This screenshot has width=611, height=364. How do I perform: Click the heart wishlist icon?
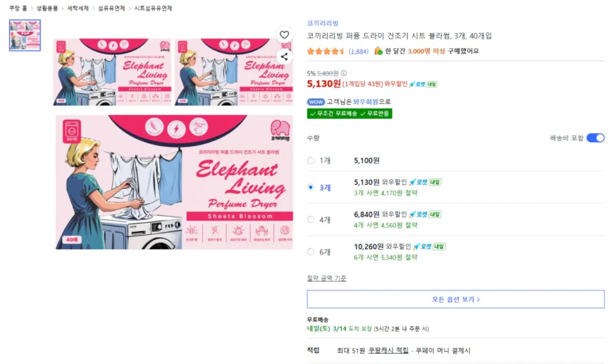point(285,35)
